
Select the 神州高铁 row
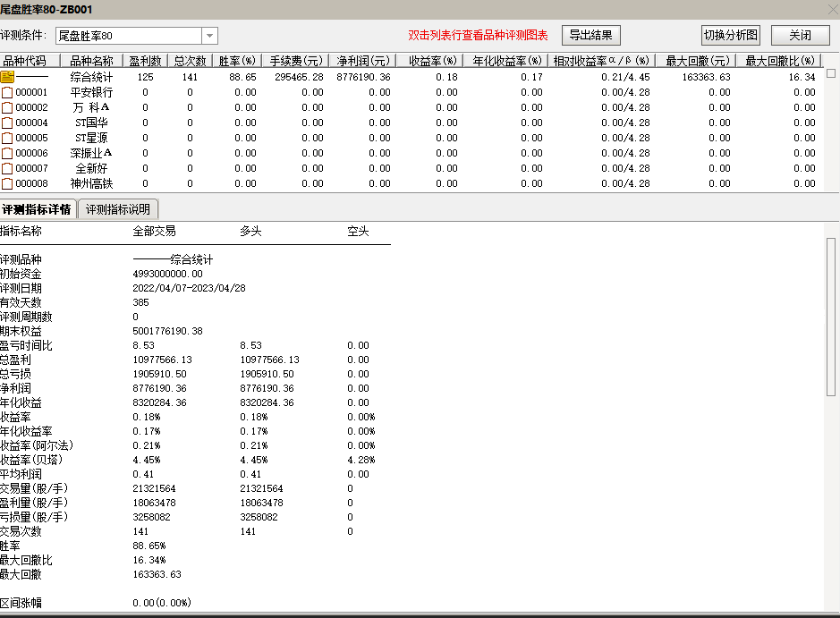412,184
